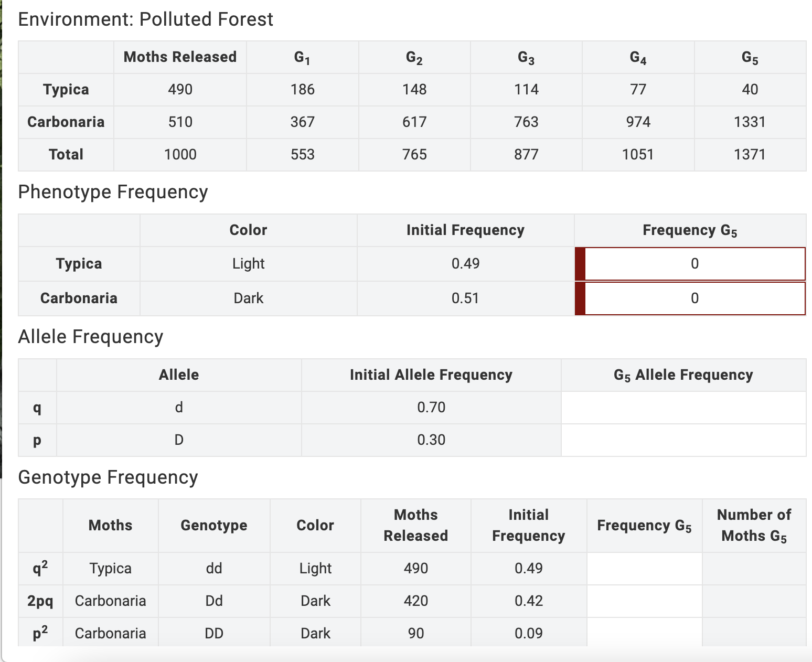The width and height of the screenshot is (812, 662).
Task: Click the dd genotype Frequency G5 field
Action: point(644,569)
